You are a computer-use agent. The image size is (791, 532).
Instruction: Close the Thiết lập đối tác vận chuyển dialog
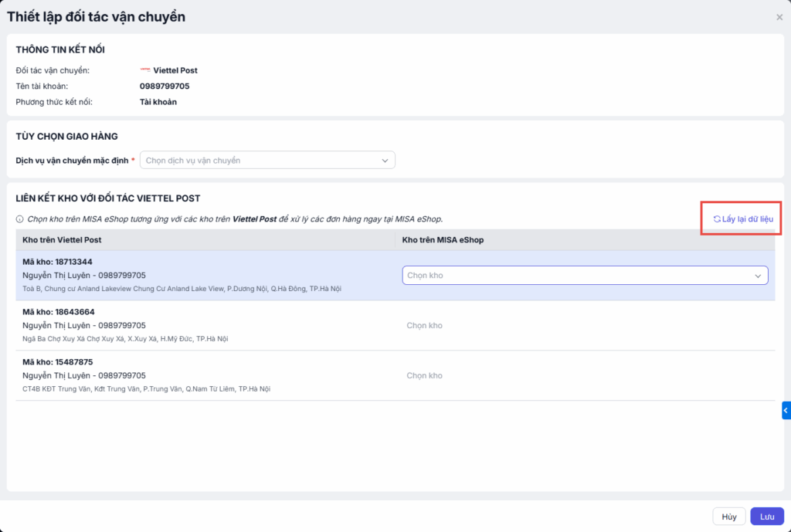point(779,17)
